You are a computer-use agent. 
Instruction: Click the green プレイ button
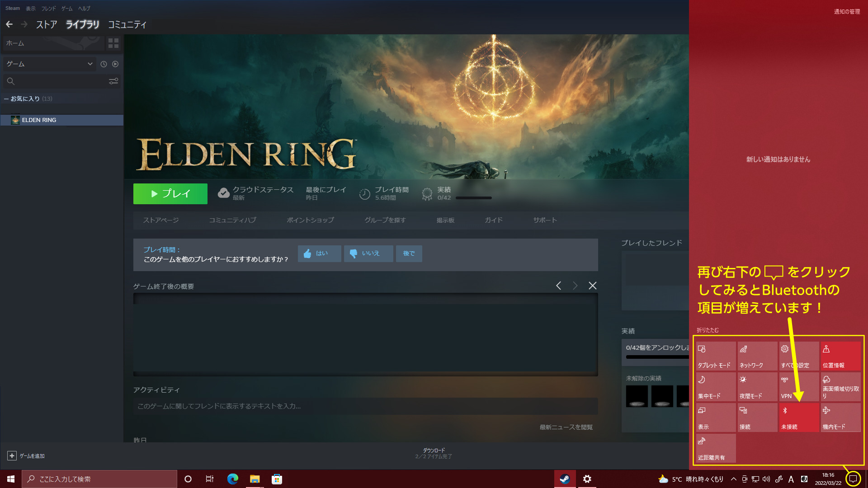pos(170,194)
